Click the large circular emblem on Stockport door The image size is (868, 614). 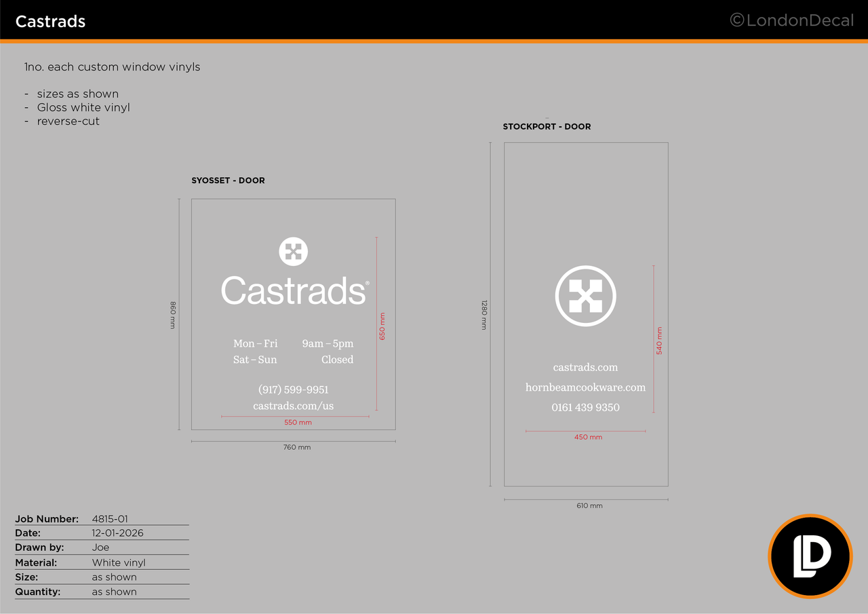(585, 296)
